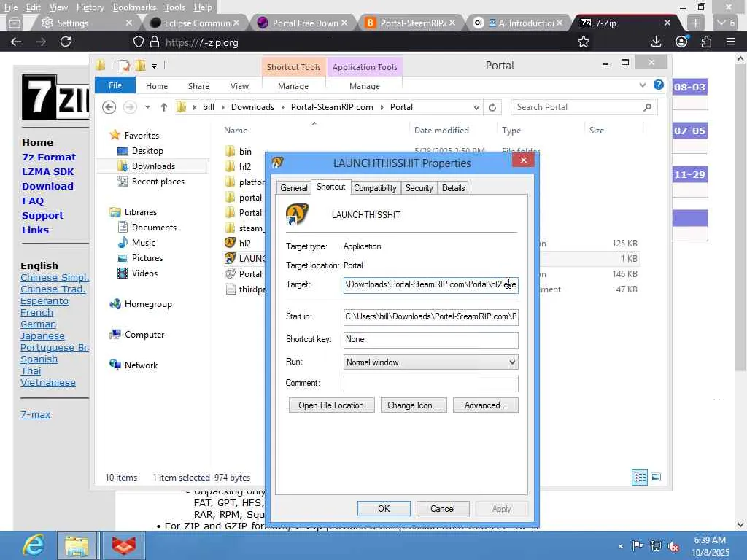Open Firefox extensions icon
This screenshot has width=747, height=560.
706,42
